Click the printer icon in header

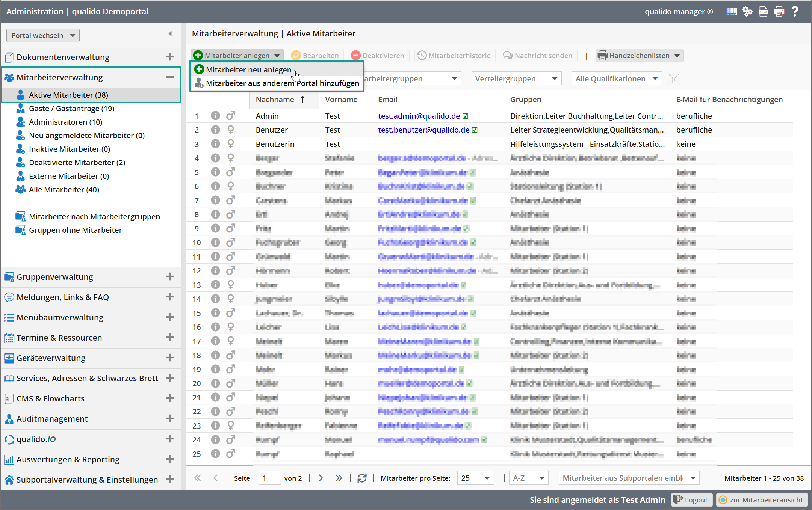[779, 12]
